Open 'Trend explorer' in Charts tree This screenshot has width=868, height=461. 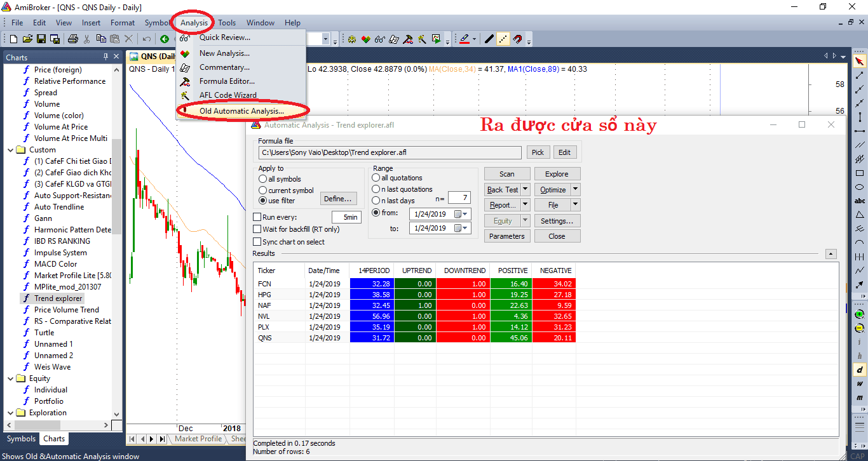[x=58, y=298]
